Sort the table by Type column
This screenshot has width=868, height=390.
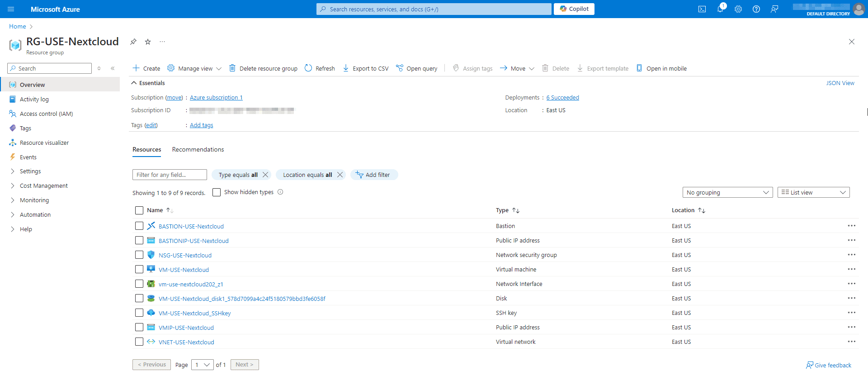508,210
